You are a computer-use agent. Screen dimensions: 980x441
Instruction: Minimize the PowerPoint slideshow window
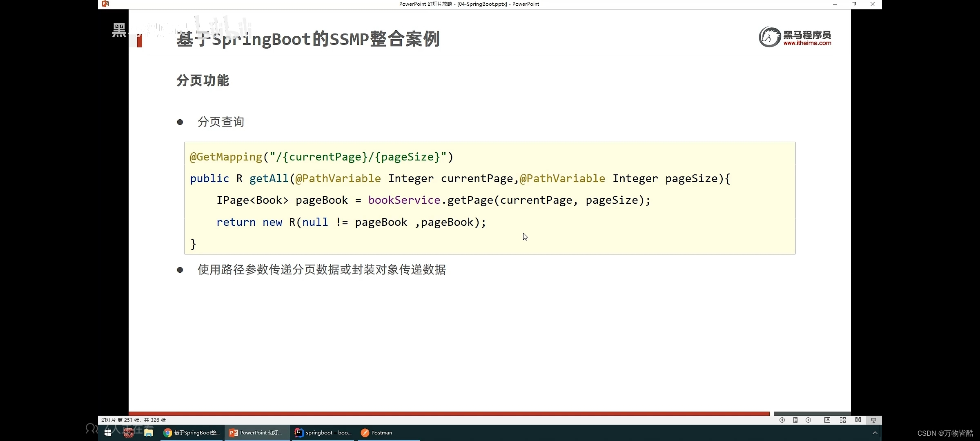[835, 4]
